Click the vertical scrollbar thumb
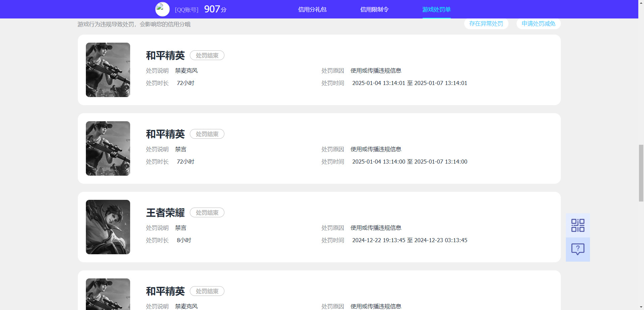The width and height of the screenshot is (644, 310). [641, 173]
